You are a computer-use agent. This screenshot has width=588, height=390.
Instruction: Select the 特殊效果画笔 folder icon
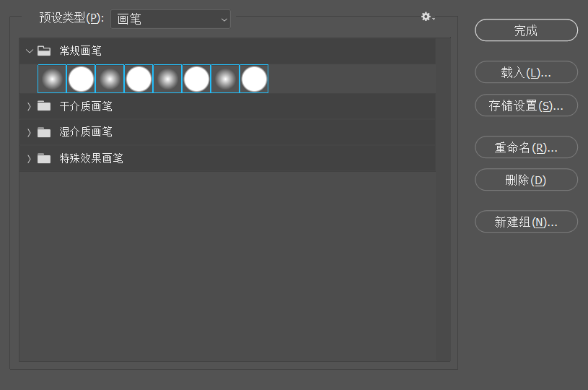tap(44, 158)
